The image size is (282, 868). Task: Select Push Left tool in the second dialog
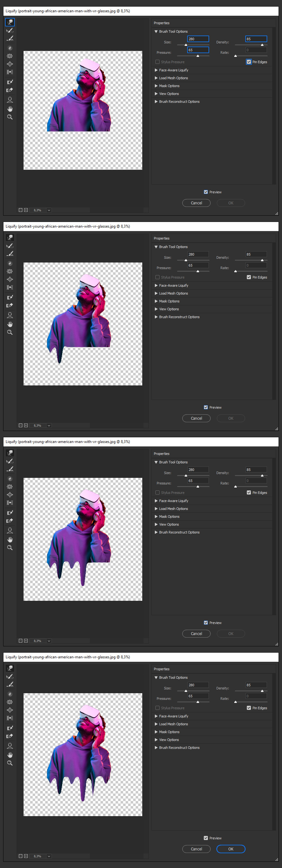10,287
